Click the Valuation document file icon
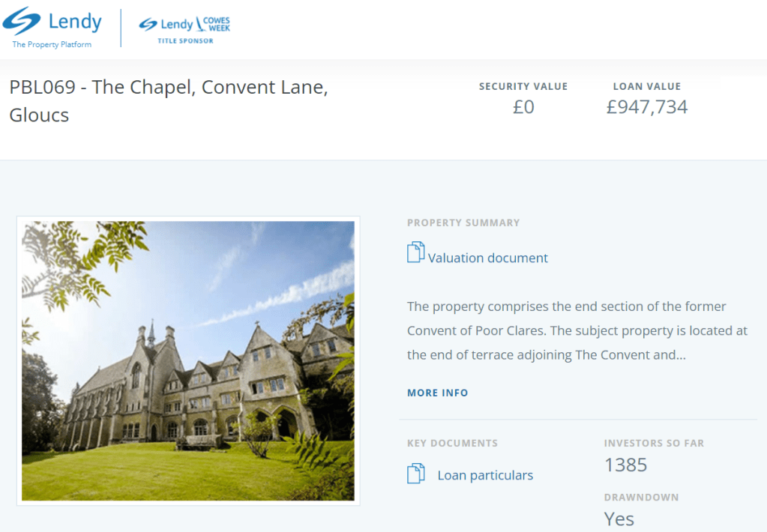Screen dimensions: 767x532 tap(415, 253)
